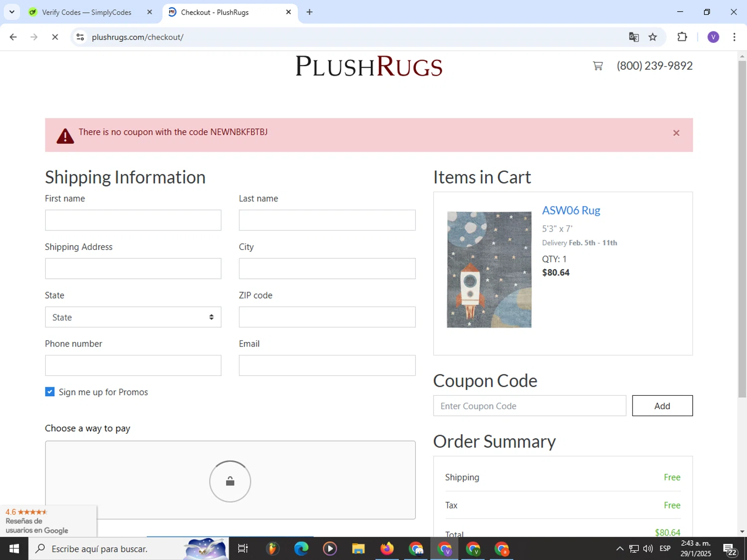Open the Windows Start menu

pyautogui.click(x=14, y=549)
